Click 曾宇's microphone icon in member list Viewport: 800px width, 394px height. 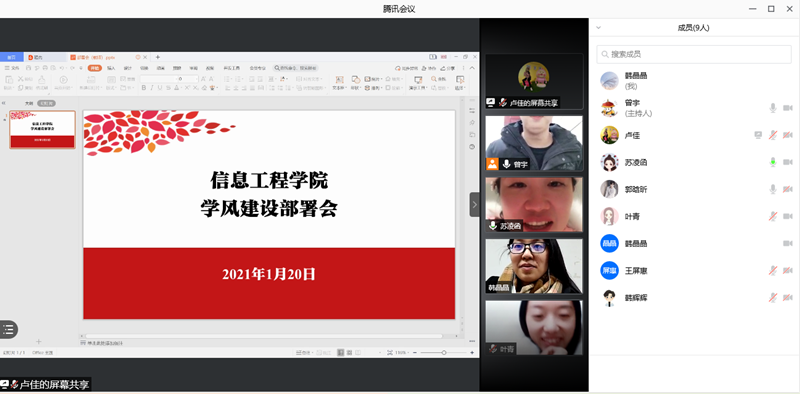[x=773, y=108]
